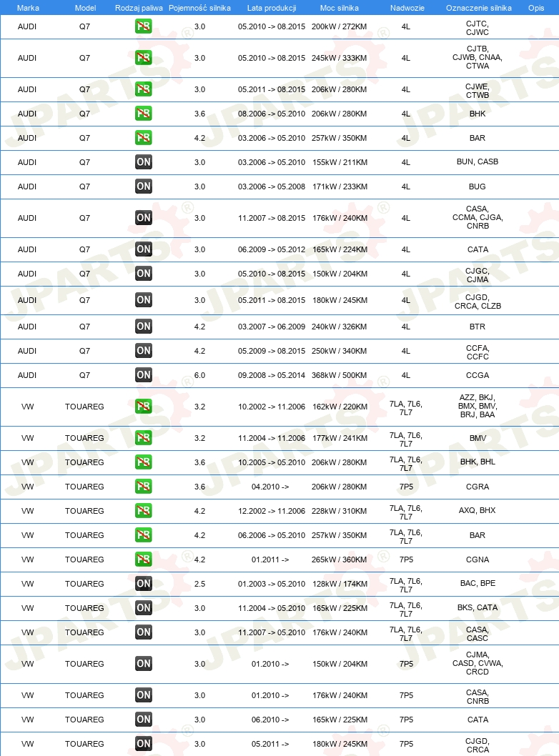This screenshot has width=559, height=756.
Task: Click the engine codes BAC, BPE
Action: [x=478, y=583]
